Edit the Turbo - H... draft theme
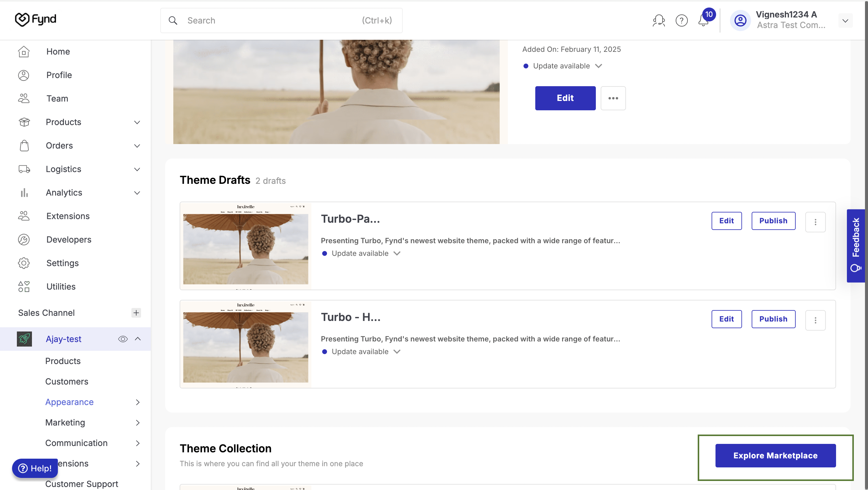Viewport: 868px width, 490px height. (726, 319)
